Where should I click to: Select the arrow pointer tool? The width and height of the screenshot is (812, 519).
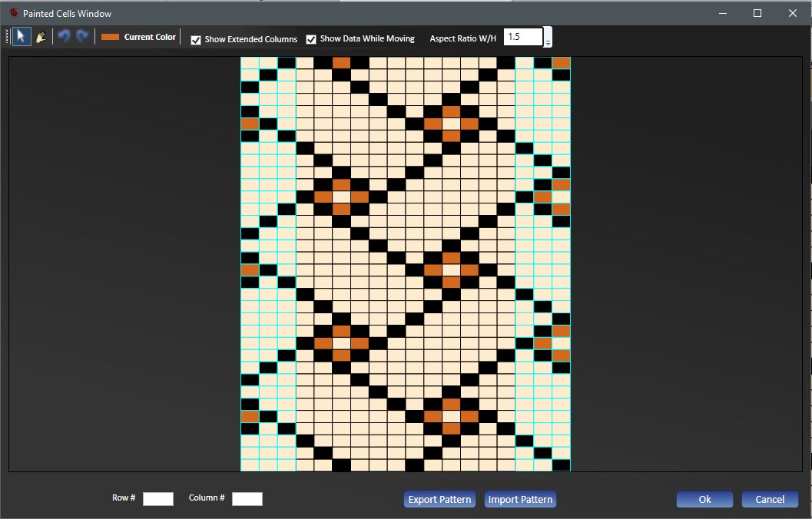pyautogui.click(x=22, y=37)
